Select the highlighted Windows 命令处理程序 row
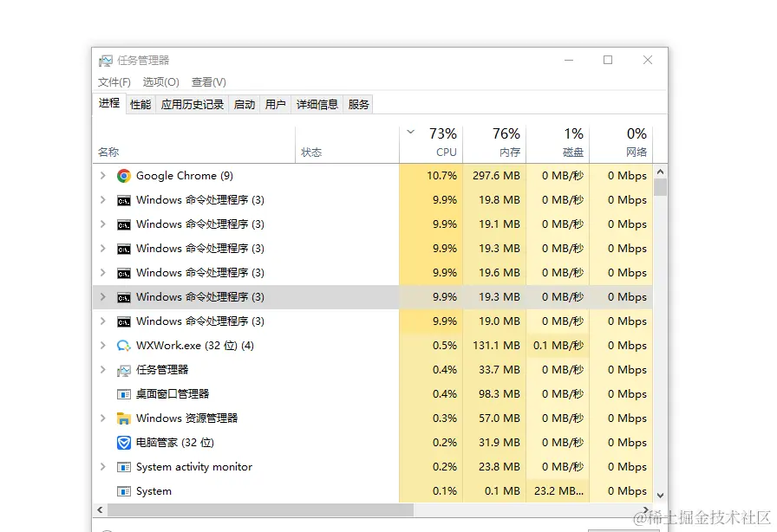This screenshot has width=777, height=532. click(217, 296)
